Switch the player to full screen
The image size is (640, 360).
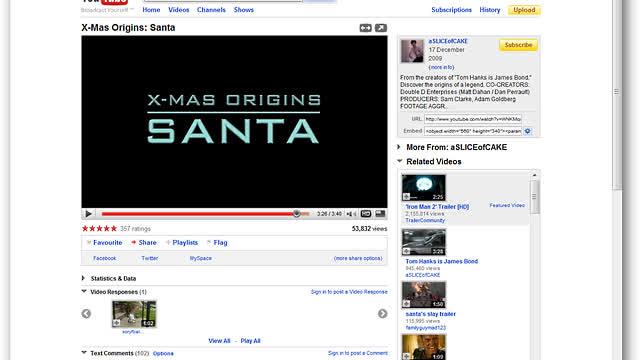pyautogui.click(x=380, y=213)
